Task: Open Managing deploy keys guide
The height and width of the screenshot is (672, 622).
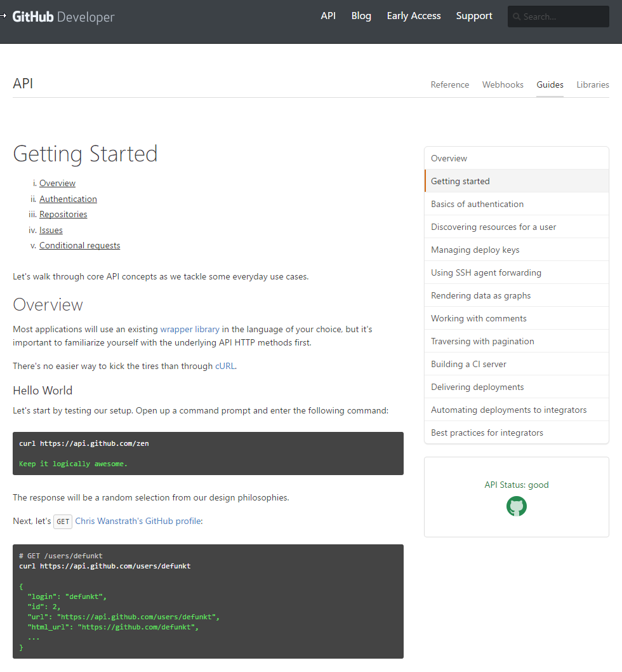Action: click(x=516, y=250)
